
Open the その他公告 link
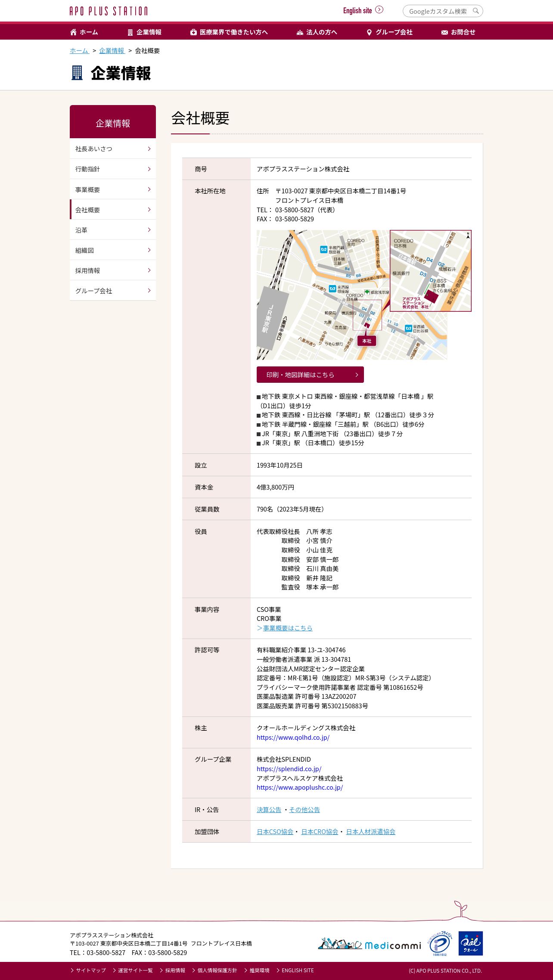[304, 810]
